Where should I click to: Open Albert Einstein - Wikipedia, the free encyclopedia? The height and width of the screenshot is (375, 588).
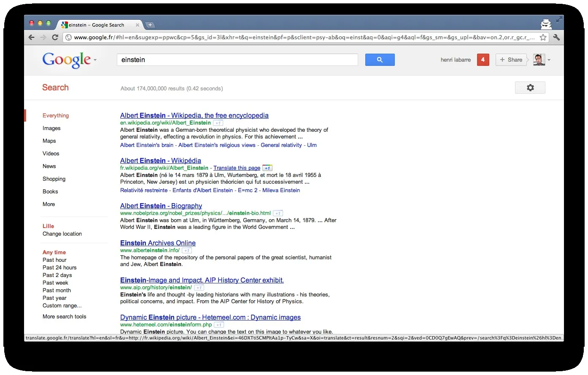point(194,115)
